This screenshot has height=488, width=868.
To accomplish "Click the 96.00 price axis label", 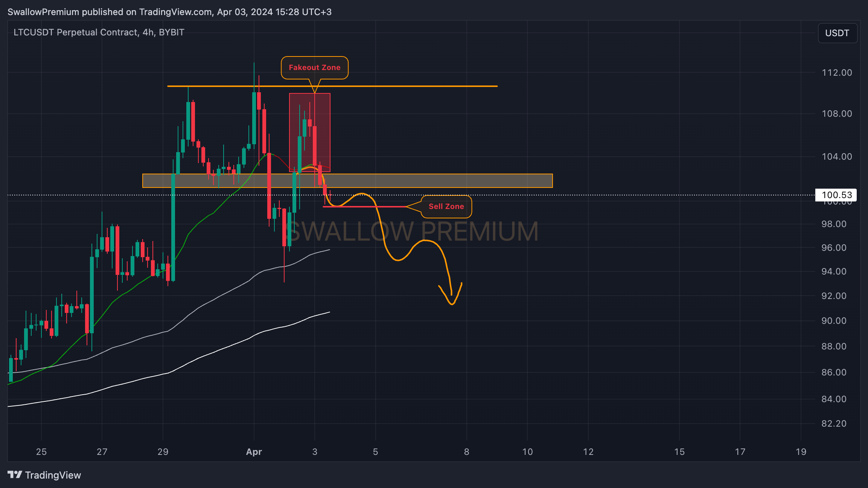I will pyautogui.click(x=834, y=248).
